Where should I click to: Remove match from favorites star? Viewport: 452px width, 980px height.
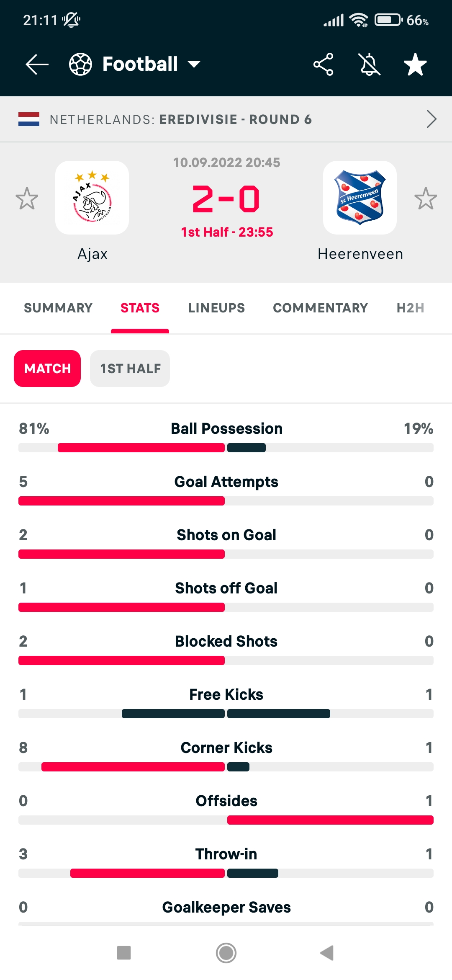coord(415,64)
